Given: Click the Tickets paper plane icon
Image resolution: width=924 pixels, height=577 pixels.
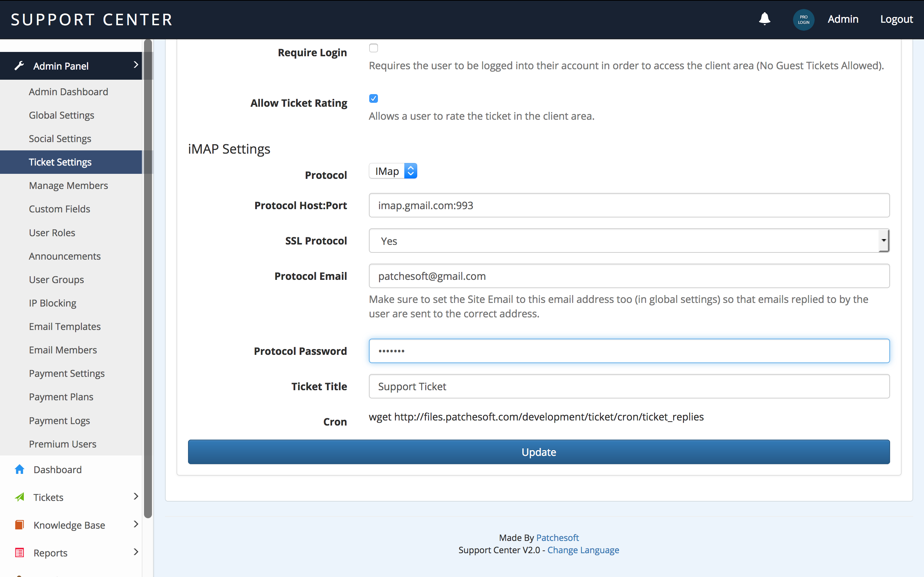Looking at the screenshot, I should [x=19, y=497].
